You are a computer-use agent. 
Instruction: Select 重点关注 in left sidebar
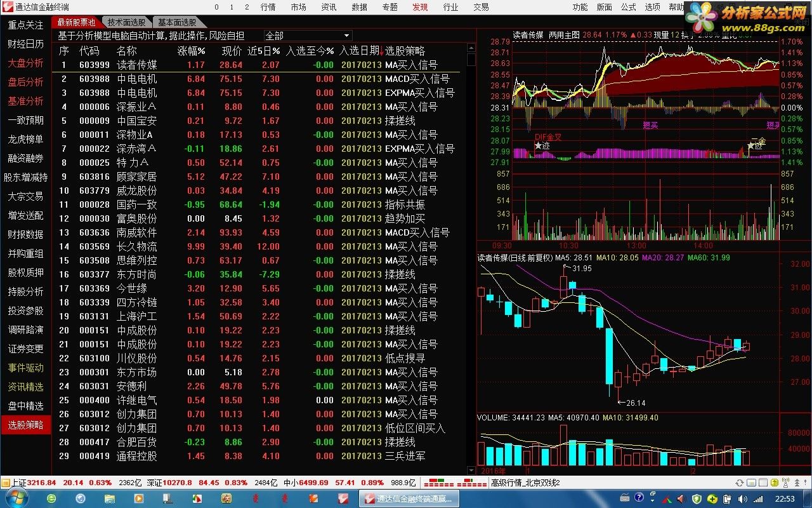(x=25, y=25)
